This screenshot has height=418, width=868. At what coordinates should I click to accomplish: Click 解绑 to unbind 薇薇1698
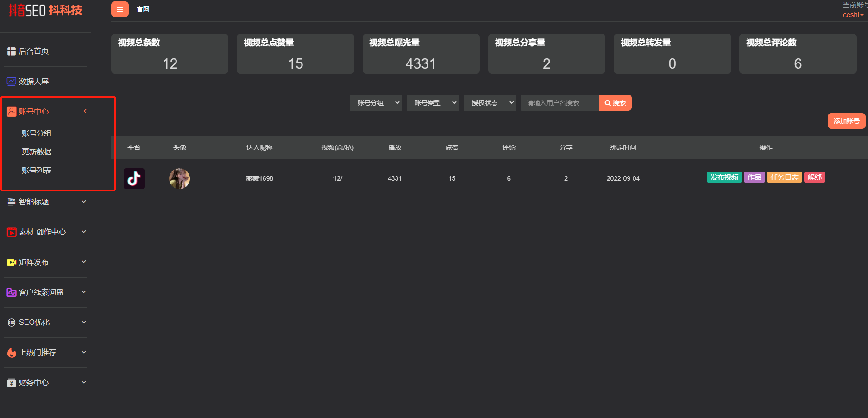[x=815, y=177]
